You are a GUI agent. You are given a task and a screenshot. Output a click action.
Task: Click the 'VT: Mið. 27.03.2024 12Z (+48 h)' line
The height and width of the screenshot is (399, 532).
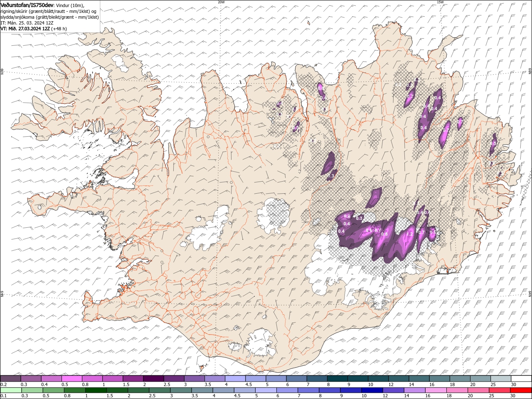pyautogui.click(x=34, y=29)
